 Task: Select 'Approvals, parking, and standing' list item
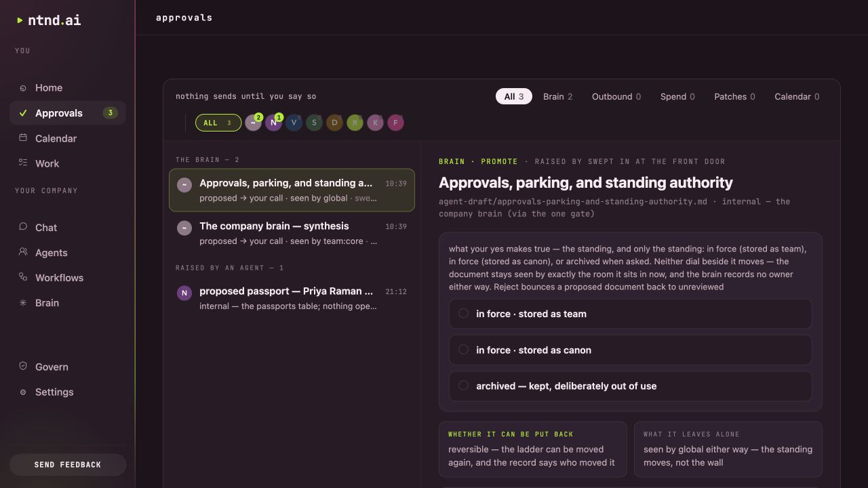(x=292, y=190)
